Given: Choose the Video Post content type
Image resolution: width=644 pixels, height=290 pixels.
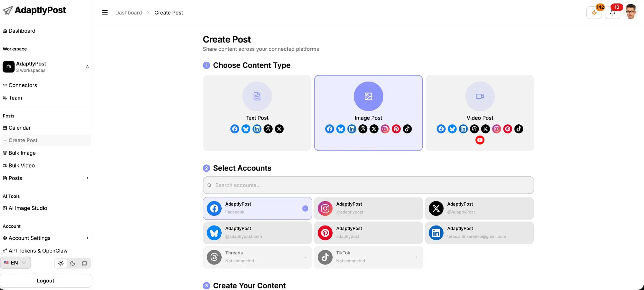Looking at the screenshot, I should pos(480,113).
